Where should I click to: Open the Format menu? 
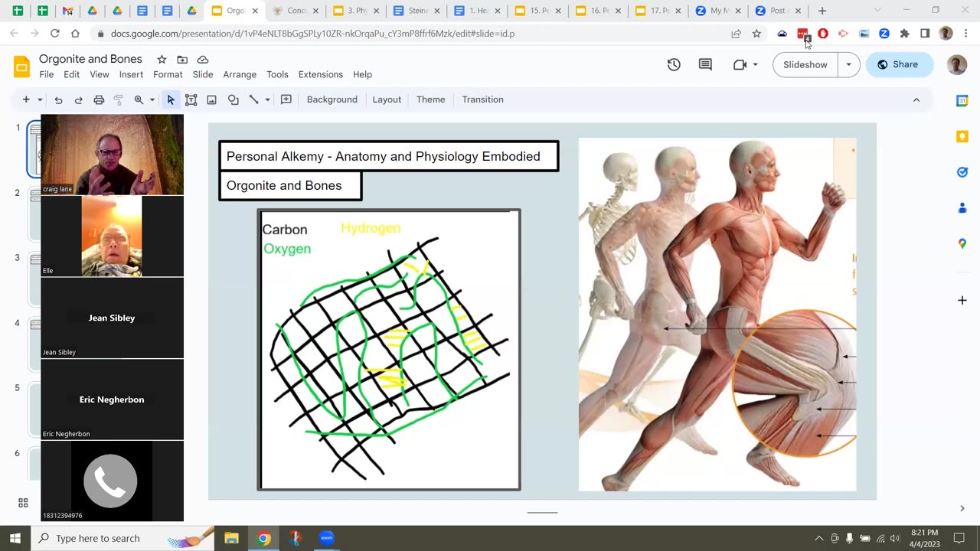coord(168,74)
